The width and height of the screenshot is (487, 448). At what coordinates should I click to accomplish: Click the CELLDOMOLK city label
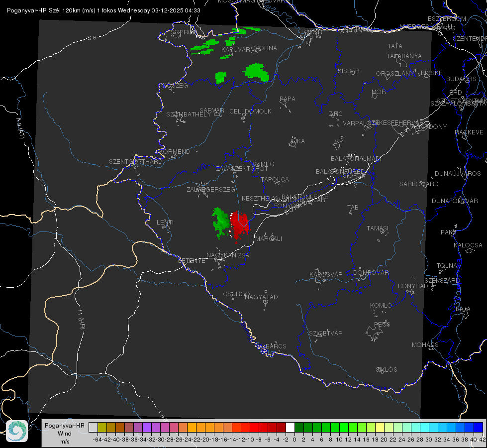pyautogui.click(x=251, y=112)
